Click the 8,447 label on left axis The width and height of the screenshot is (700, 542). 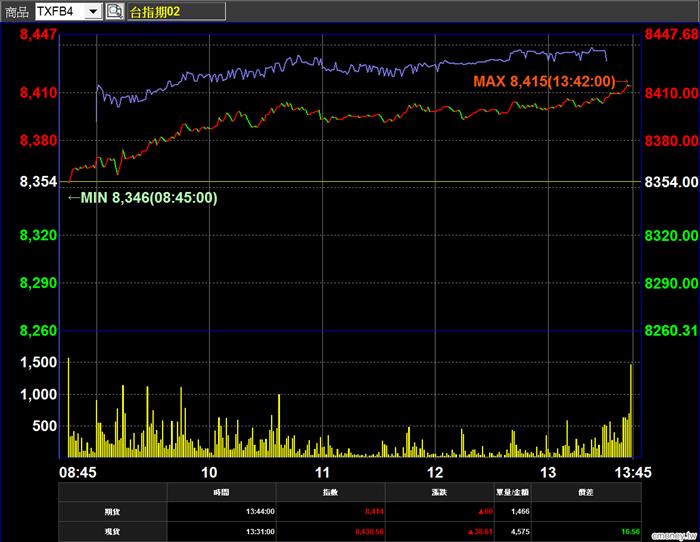tap(38, 34)
